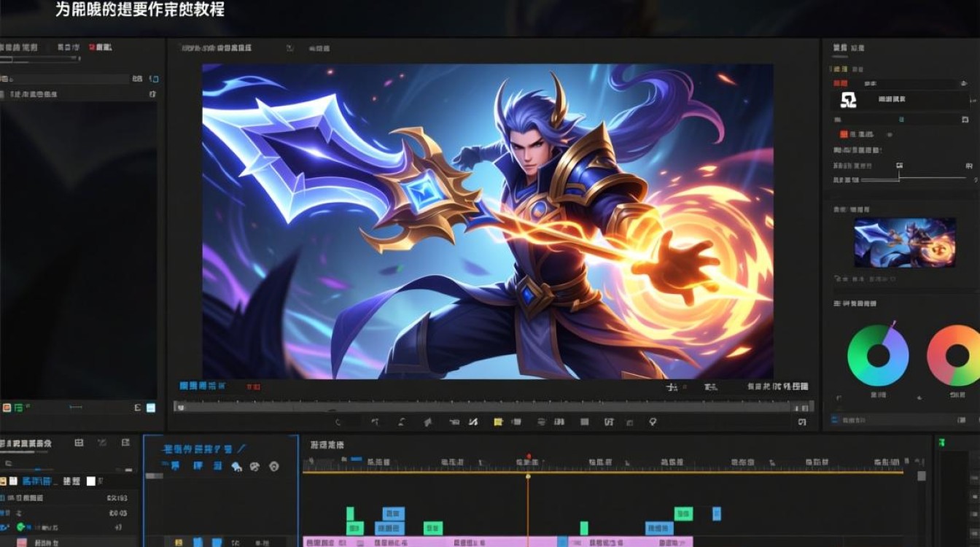Click the character artwork in the preview monitor
This screenshot has width=980, height=547.
pyautogui.click(x=488, y=221)
